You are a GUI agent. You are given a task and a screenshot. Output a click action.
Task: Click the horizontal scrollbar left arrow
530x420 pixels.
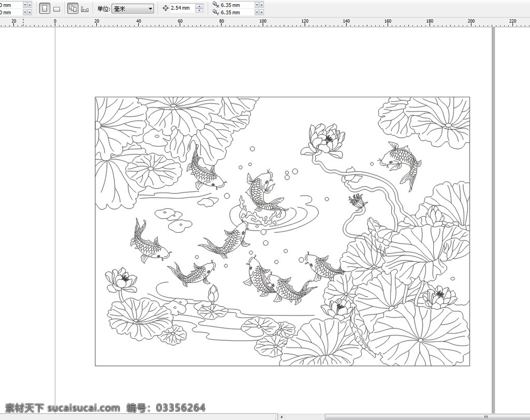[282, 417]
